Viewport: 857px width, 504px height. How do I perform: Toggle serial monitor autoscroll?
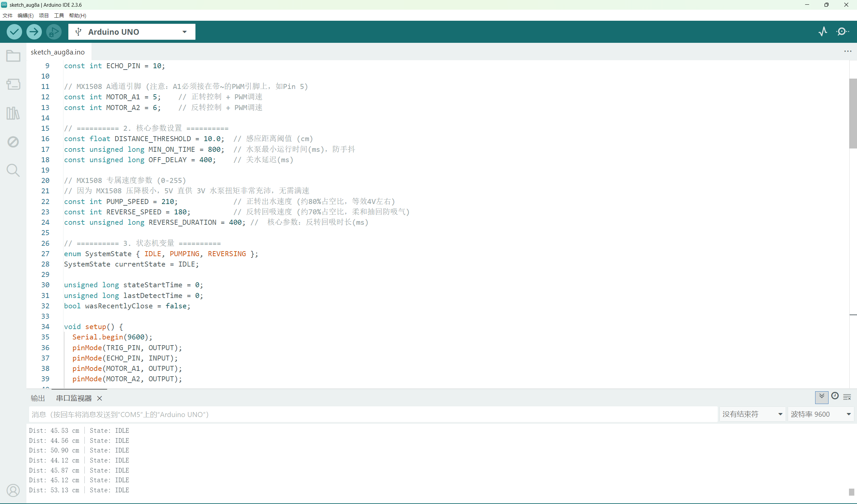coord(822,397)
